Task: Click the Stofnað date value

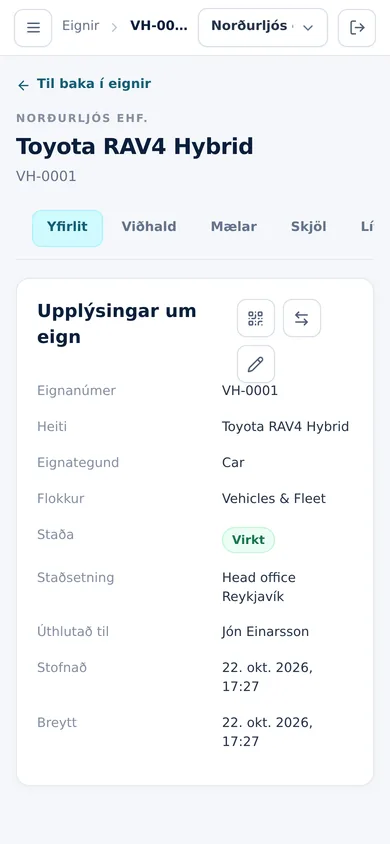Action: tap(268, 677)
